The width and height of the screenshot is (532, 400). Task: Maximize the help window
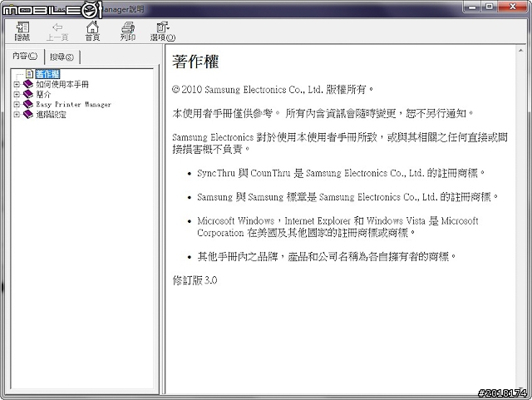490,7
